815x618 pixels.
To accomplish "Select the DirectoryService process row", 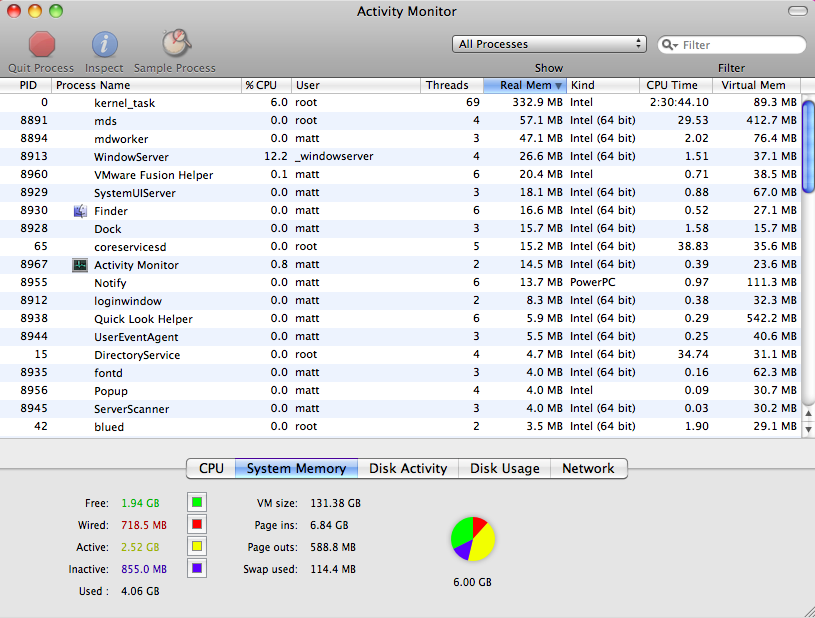I will [400, 355].
